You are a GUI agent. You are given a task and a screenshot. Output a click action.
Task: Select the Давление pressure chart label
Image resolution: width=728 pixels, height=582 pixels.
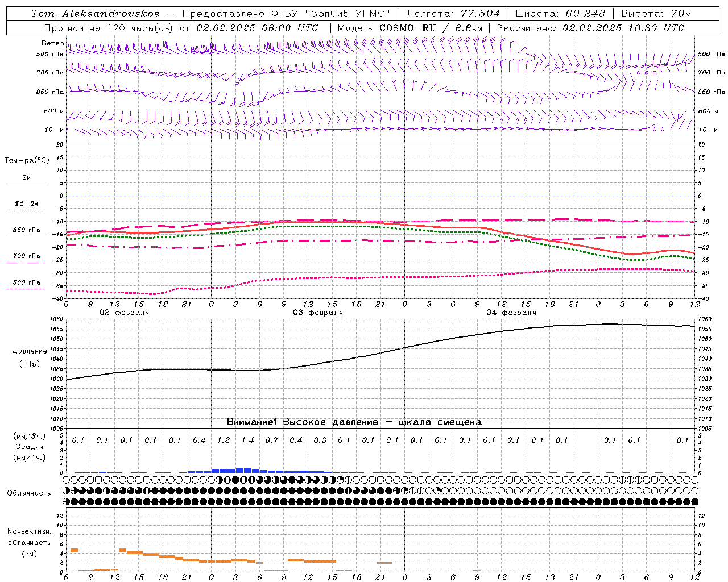pyautogui.click(x=30, y=351)
